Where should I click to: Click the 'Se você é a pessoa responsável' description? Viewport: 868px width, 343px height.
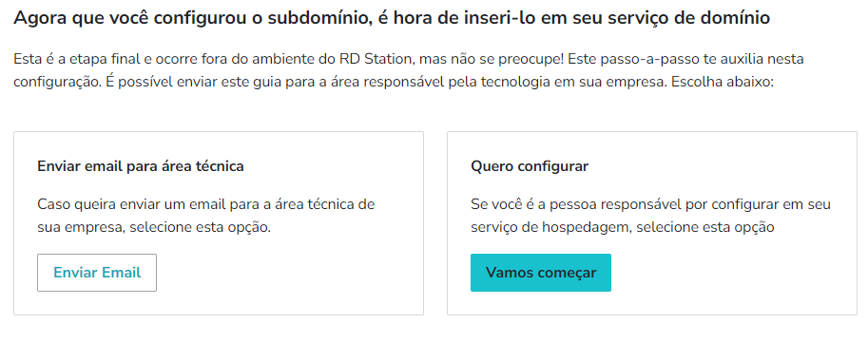click(x=650, y=216)
